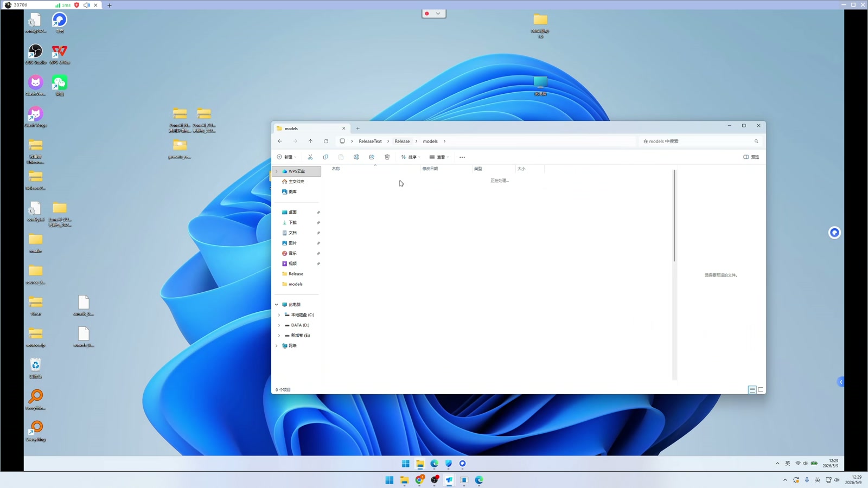Show hidden icons in local system tray
The height and width of the screenshot is (488, 868).
click(x=785, y=480)
